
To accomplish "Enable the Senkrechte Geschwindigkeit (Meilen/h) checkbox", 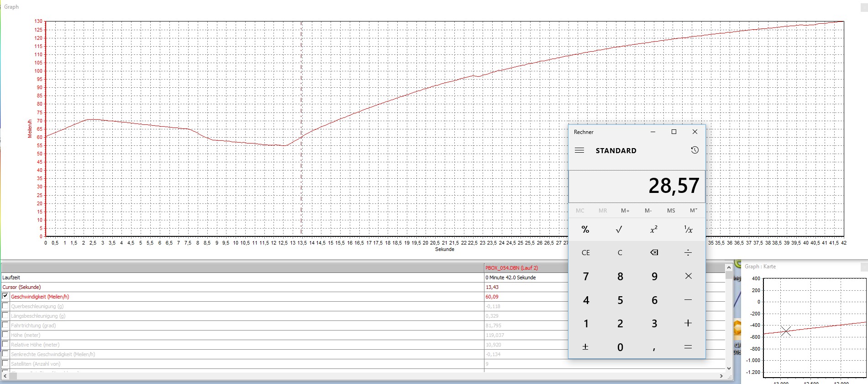I will [5, 354].
